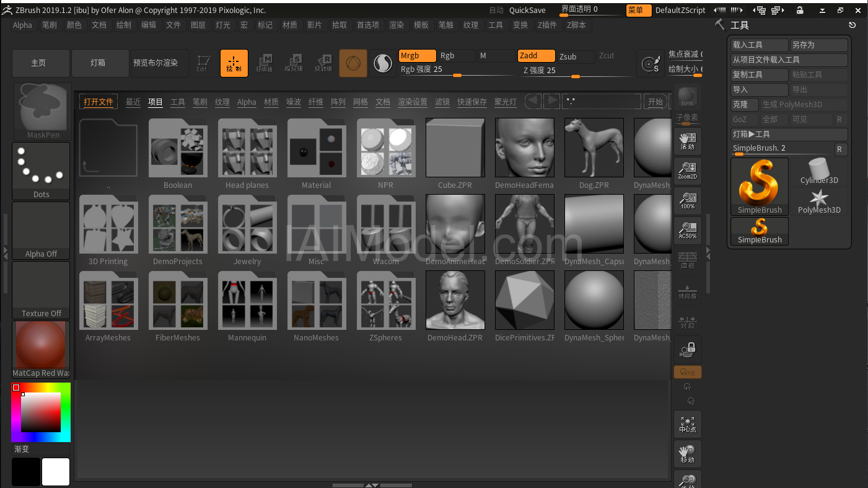Activate the 绘制 draw mode icon

[234, 63]
